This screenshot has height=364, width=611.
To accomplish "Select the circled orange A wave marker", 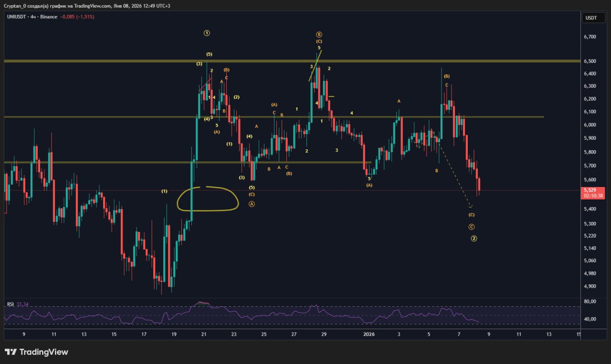I will point(252,204).
